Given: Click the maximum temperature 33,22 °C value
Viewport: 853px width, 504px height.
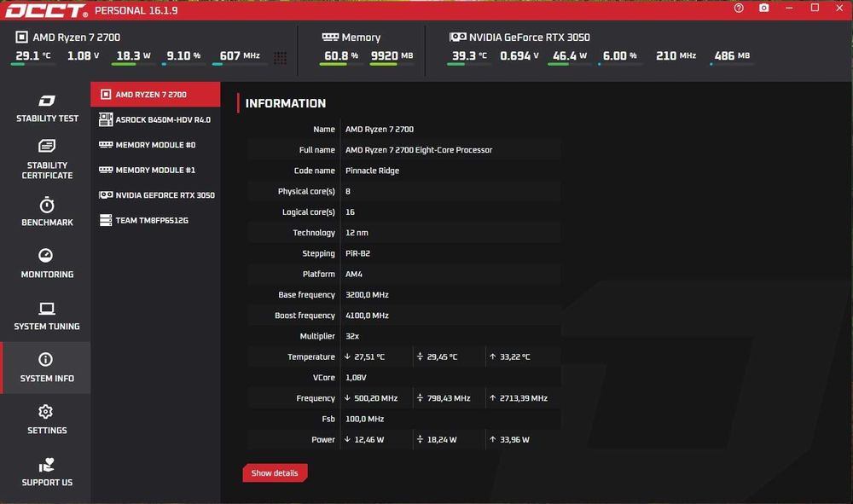Looking at the screenshot, I should point(514,356).
